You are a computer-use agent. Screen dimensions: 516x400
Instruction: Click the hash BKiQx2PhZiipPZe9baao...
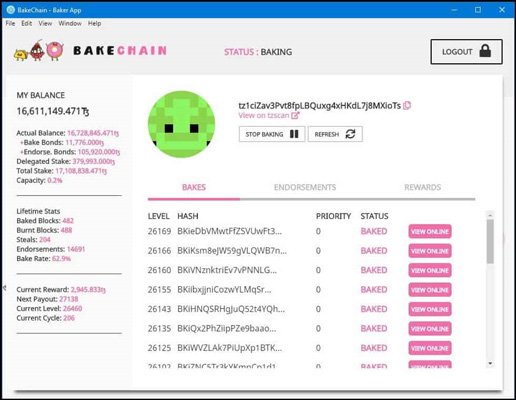pyautogui.click(x=227, y=329)
